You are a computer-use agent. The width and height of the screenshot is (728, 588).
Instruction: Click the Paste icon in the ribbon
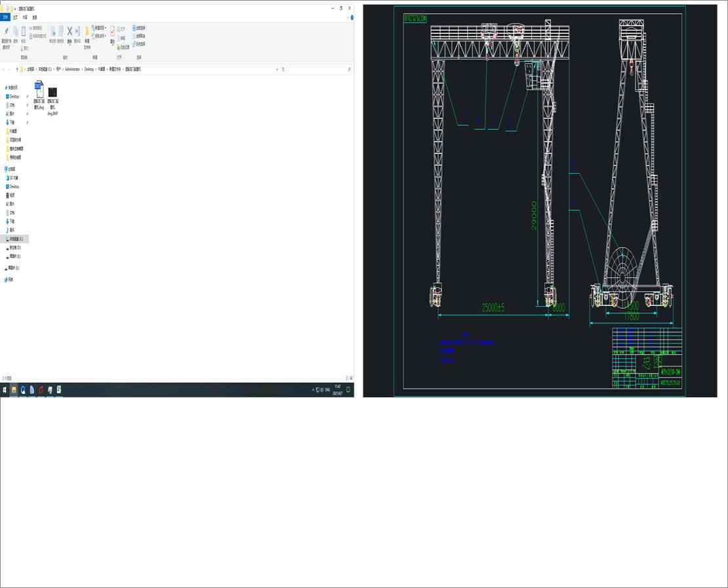(23, 31)
